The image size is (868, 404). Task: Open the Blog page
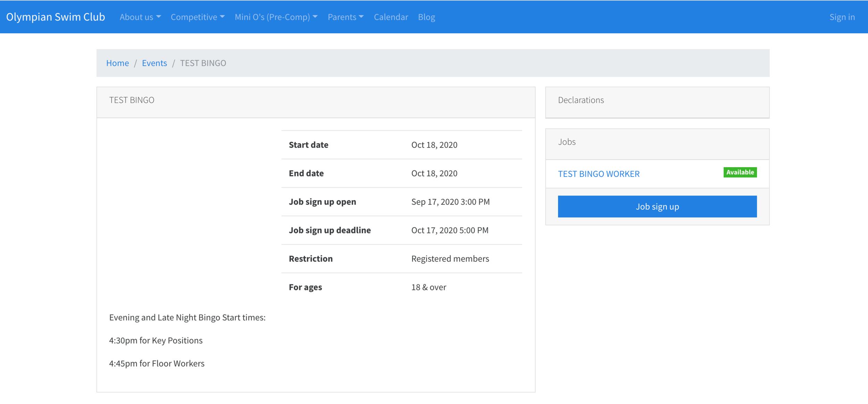click(x=426, y=17)
